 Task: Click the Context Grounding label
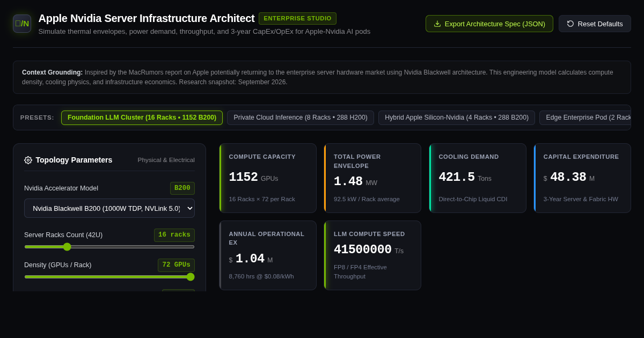52,72
